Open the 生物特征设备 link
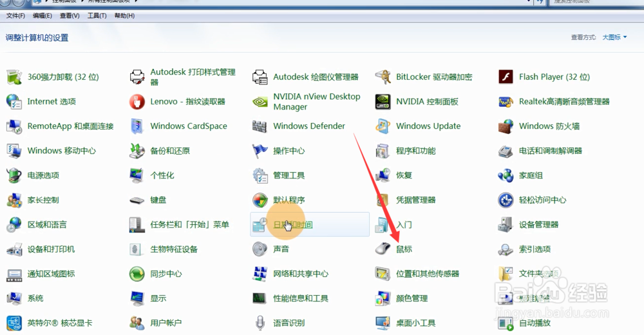The image size is (644, 335). (x=174, y=249)
